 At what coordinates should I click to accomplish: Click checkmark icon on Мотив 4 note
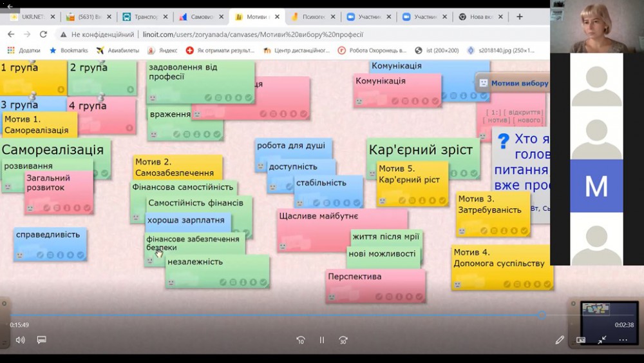[x=547, y=284]
